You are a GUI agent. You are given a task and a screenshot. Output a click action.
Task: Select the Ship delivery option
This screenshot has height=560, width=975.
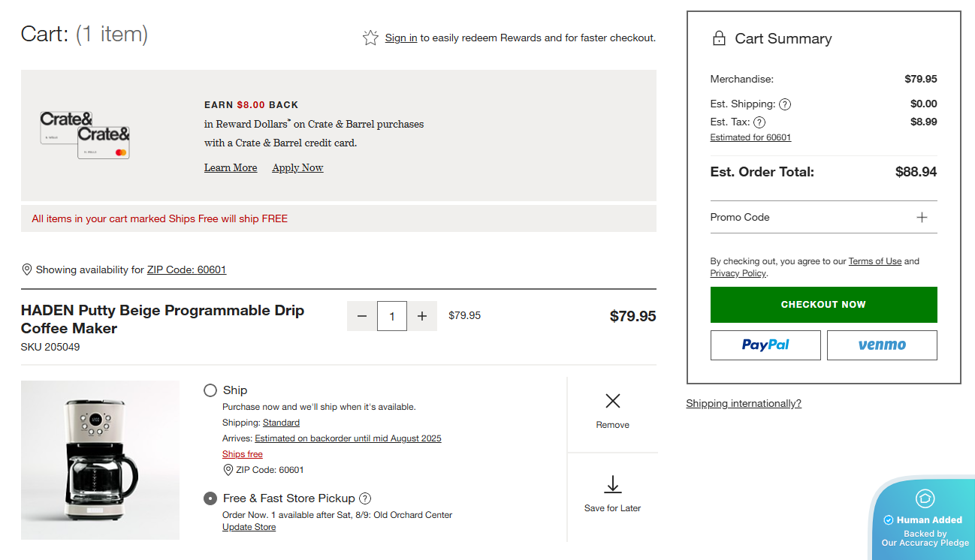210,390
